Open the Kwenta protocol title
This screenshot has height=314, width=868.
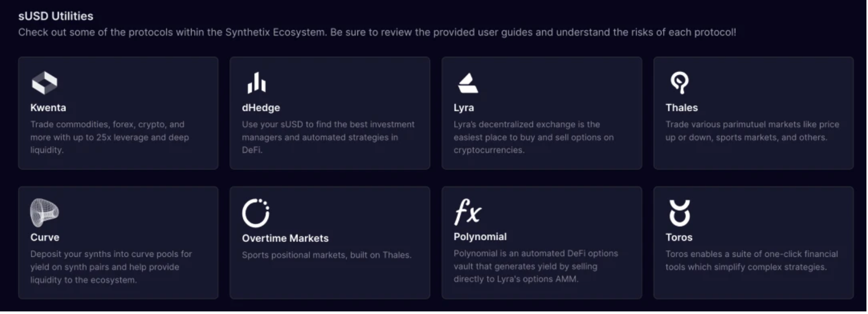[x=48, y=108]
